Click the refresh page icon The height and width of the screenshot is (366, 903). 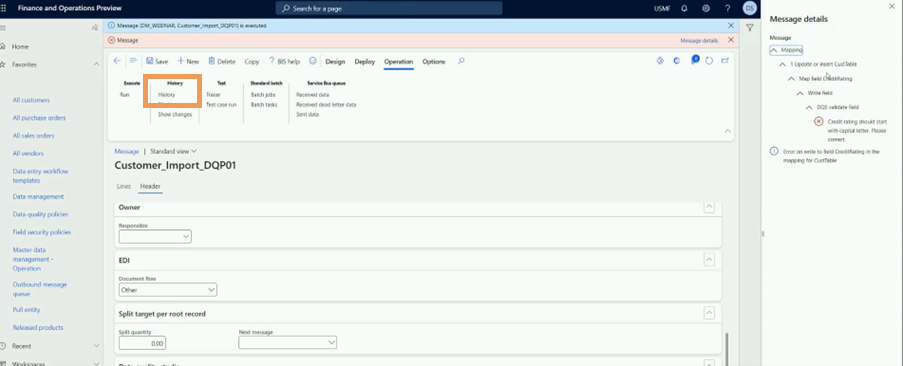[710, 61]
